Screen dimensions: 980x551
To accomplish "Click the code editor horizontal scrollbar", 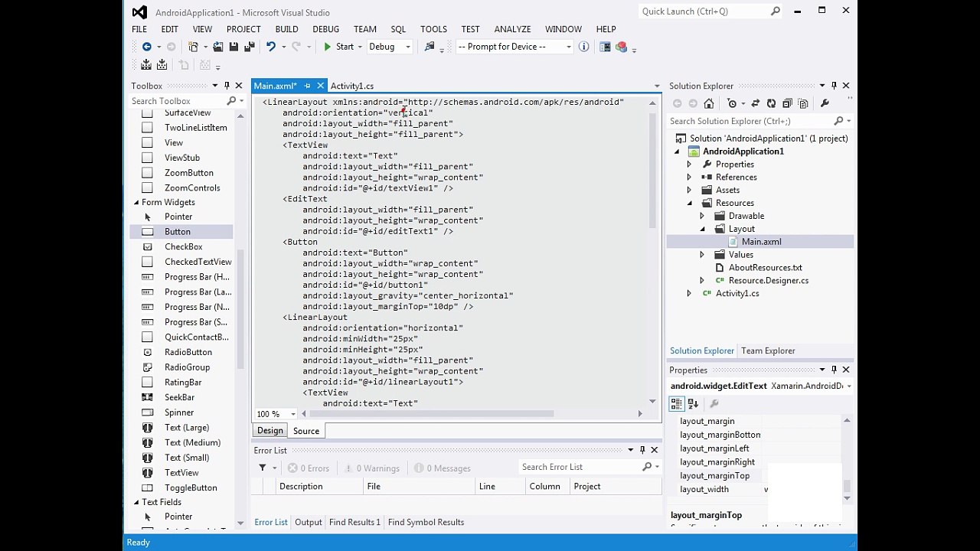I will coord(433,414).
